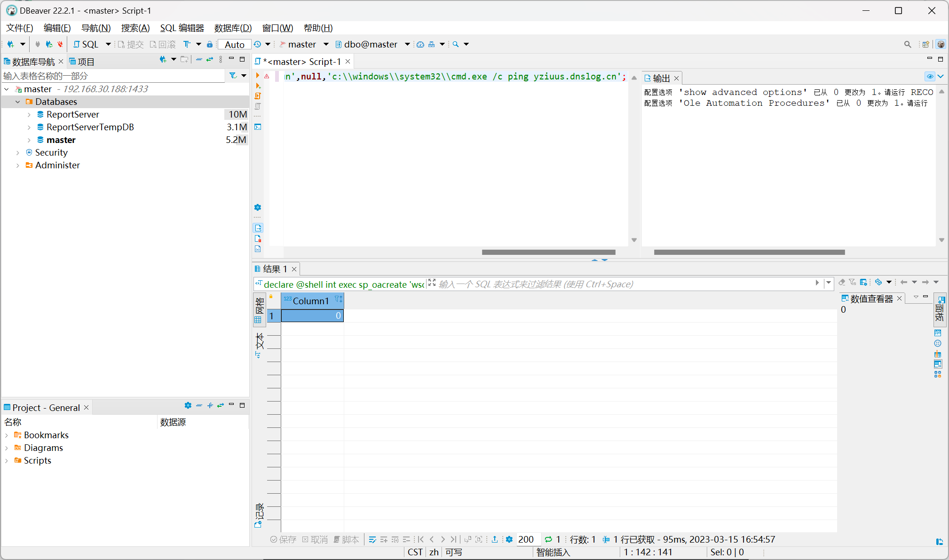Expand the Security node
The width and height of the screenshot is (949, 560).
click(x=18, y=152)
